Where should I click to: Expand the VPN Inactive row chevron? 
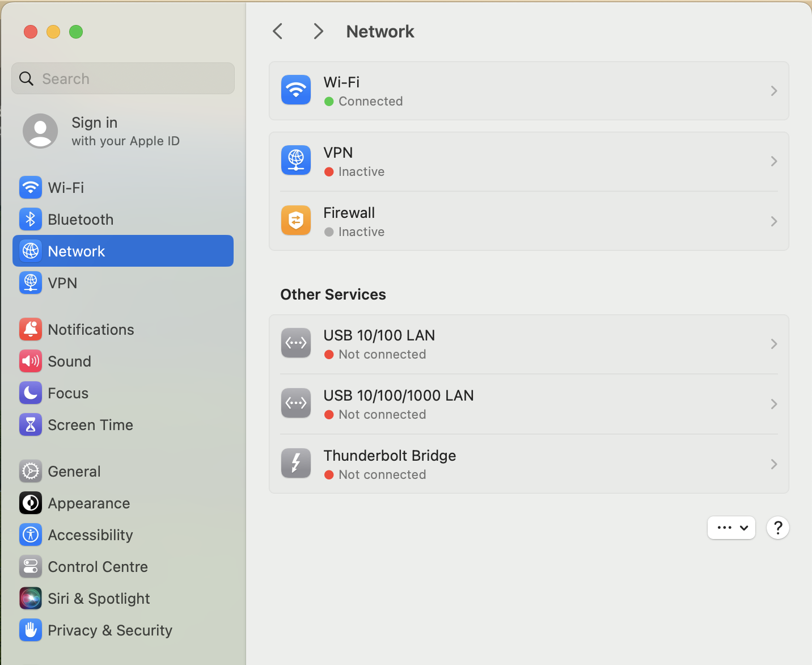point(773,162)
